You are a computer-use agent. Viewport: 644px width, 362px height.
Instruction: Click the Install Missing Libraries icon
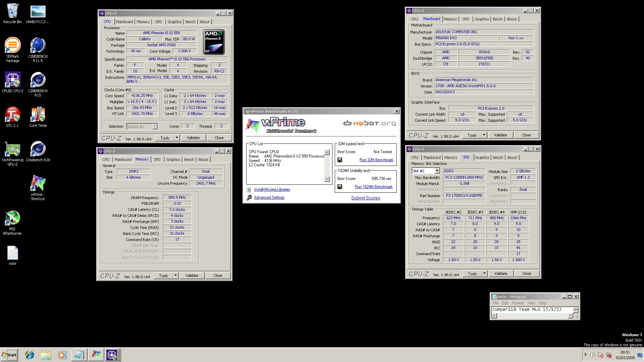(x=249, y=190)
